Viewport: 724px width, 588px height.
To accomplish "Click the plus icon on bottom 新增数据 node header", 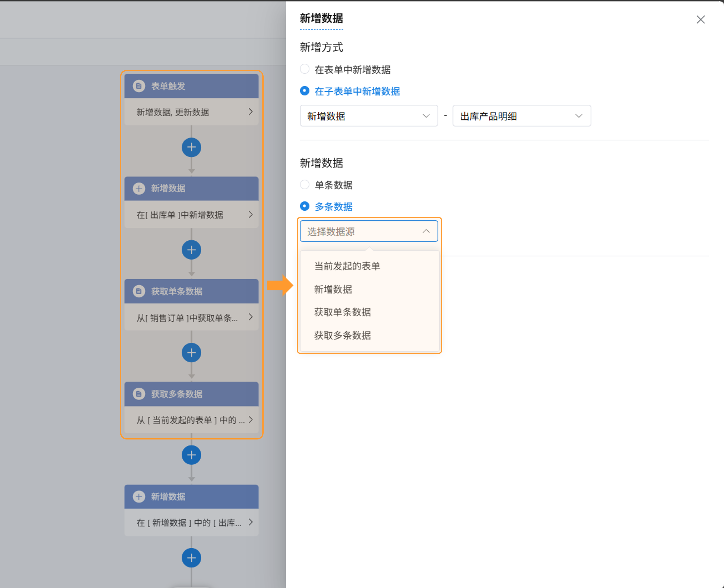I will click(139, 497).
